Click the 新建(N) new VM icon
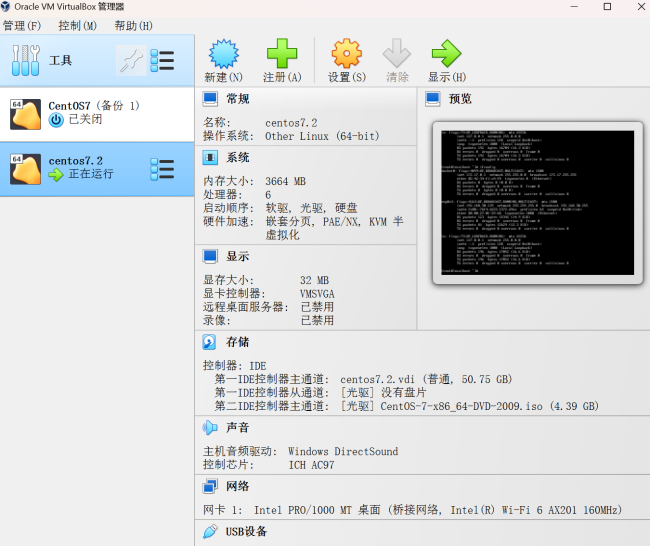Image resolution: width=650 pixels, height=546 pixels. [x=224, y=53]
